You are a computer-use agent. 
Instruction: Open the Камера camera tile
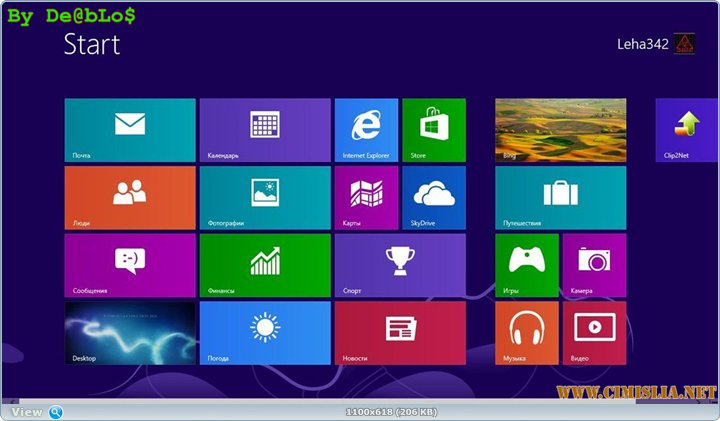[x=594, y=265]
